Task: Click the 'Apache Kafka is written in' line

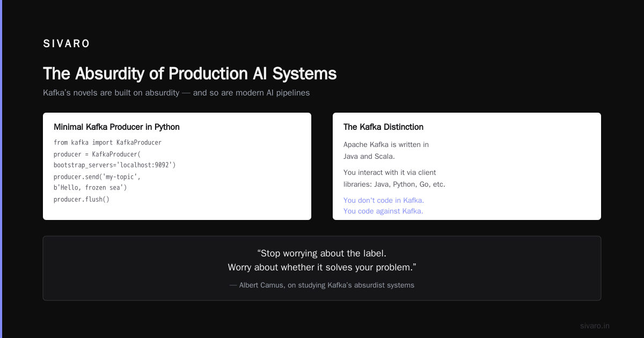Action: click(x=386, y=145)
